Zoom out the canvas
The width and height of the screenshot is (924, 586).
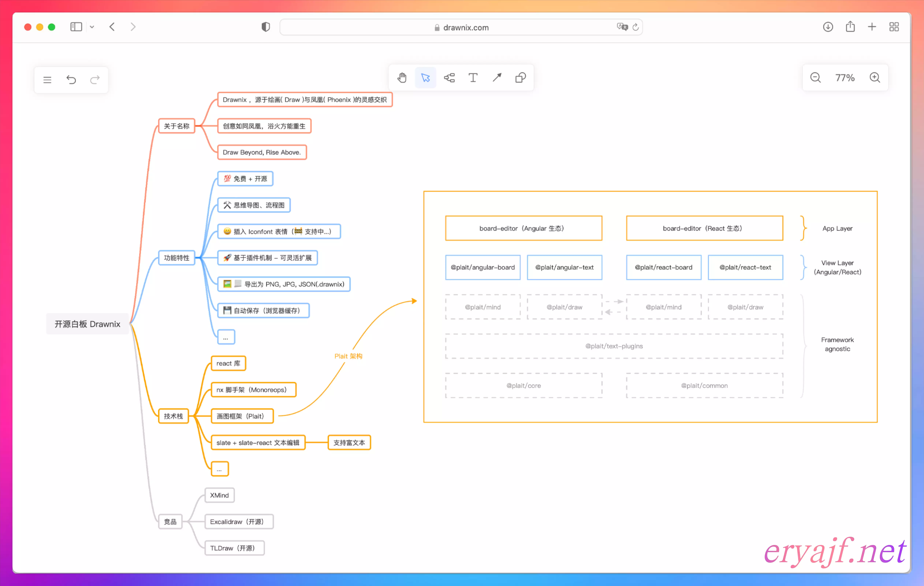coord(815,78)
